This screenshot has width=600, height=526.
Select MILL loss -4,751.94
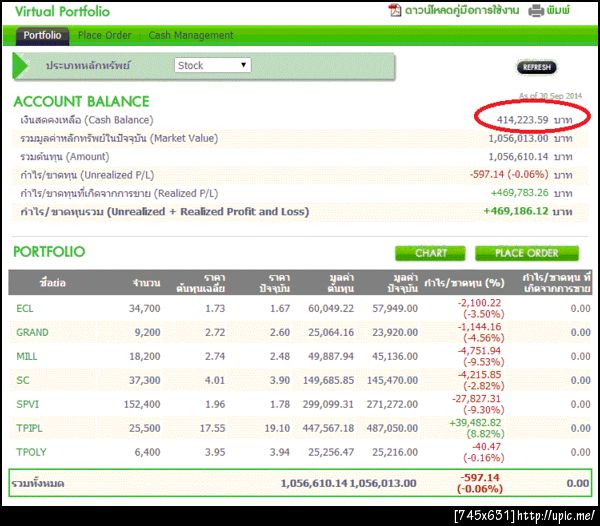pos(479,351)
